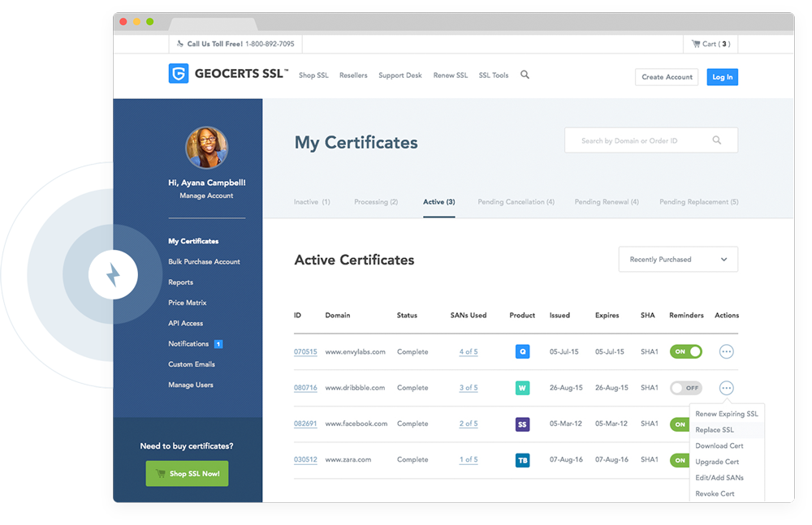
Task: Open the header search magnifier icon
Action: [x=525, y=75]
